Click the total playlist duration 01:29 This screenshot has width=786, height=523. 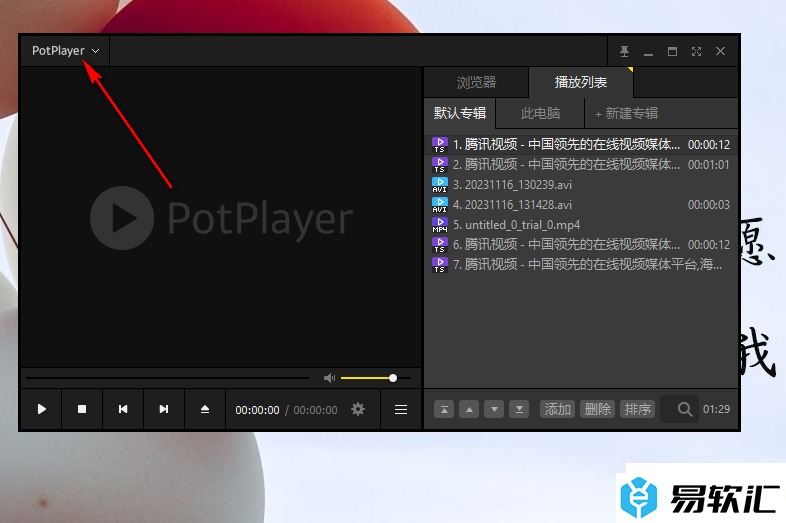coord(716,409)
